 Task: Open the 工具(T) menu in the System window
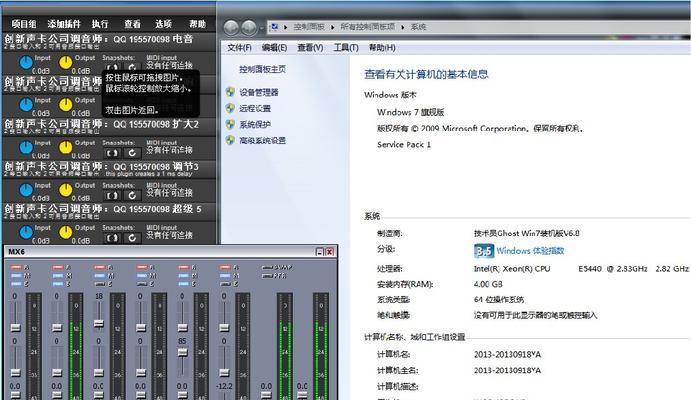346,48
